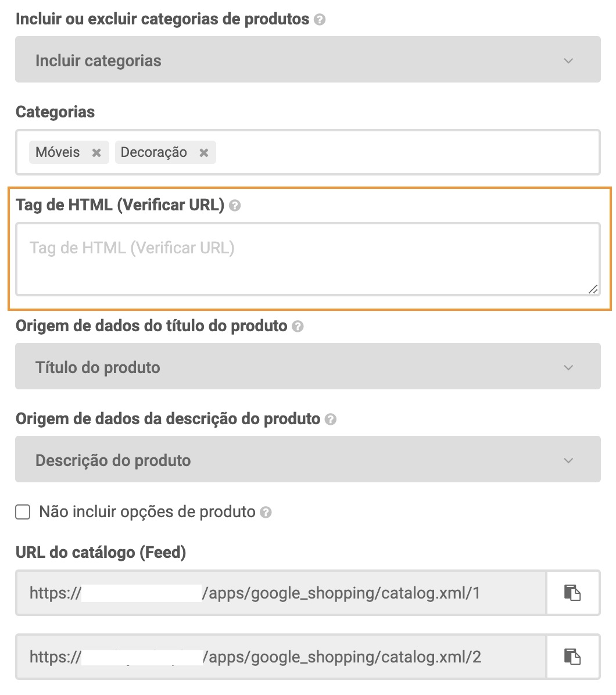
Task: Show help for Não incluir opções
Action: 266,513
